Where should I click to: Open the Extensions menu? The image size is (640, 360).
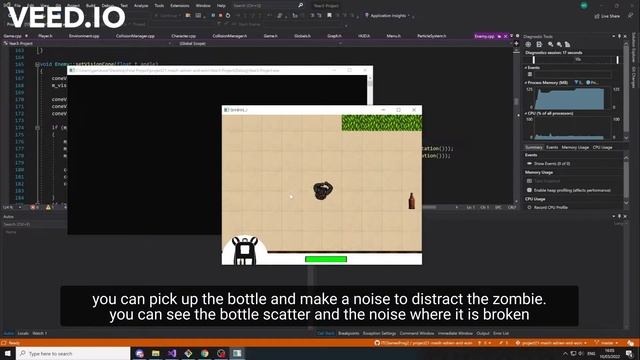(180, 6)
